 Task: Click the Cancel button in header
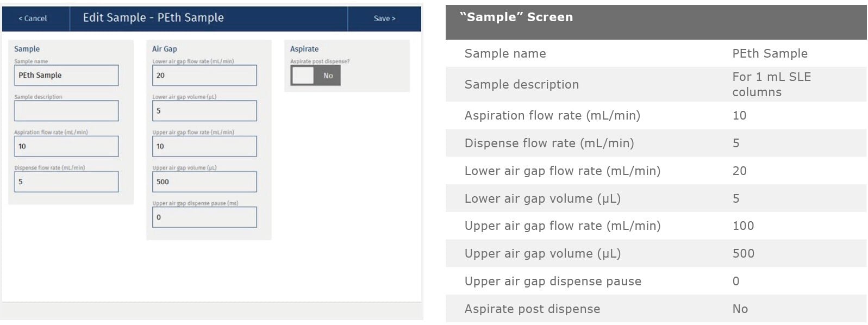point(33,18)
